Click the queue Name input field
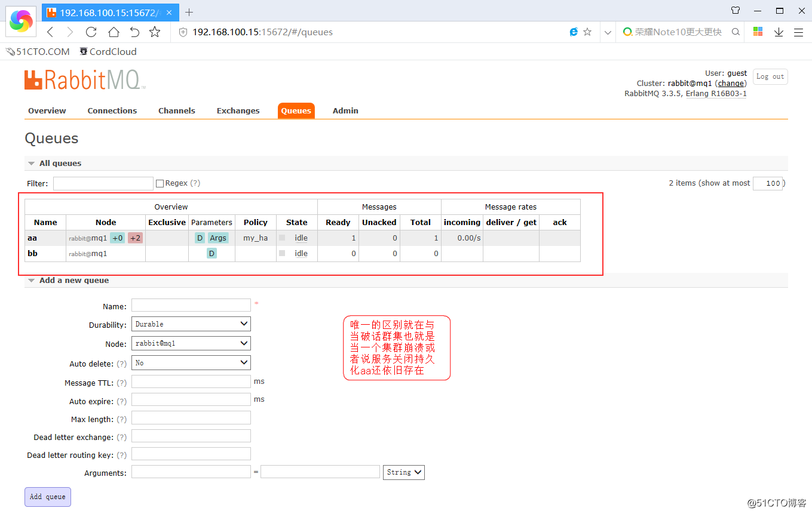The width and height of the screenshot is (812, 514). [x=191, y=305]
